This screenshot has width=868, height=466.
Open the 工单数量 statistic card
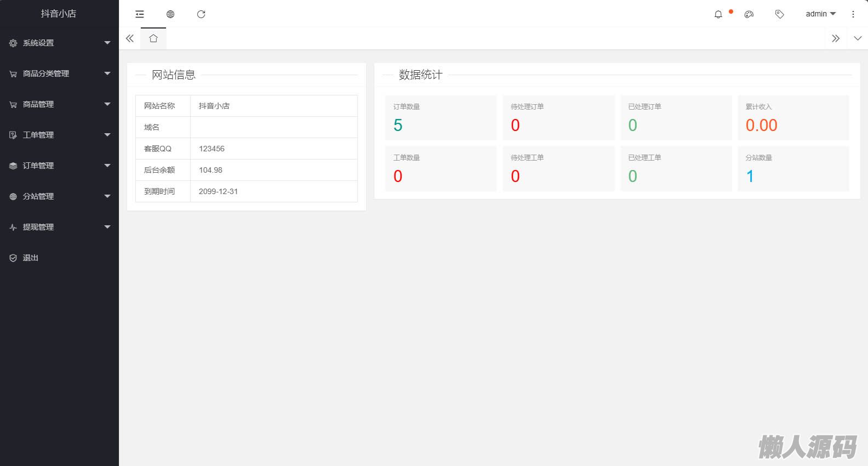coord(441,169)
